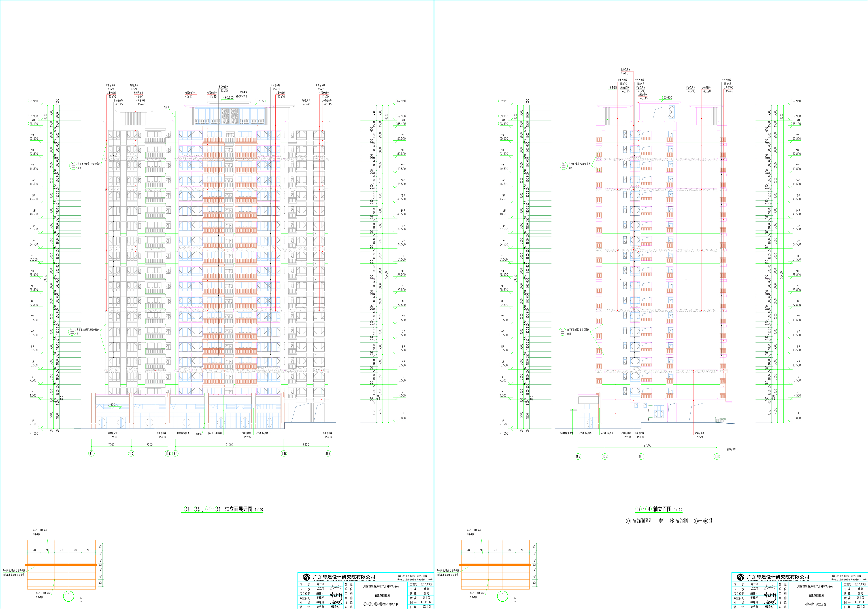This screenshot has width=868, height=609.
Task: Click the '成品雕花' annotation on left sheet
Action: coord(243,92)
